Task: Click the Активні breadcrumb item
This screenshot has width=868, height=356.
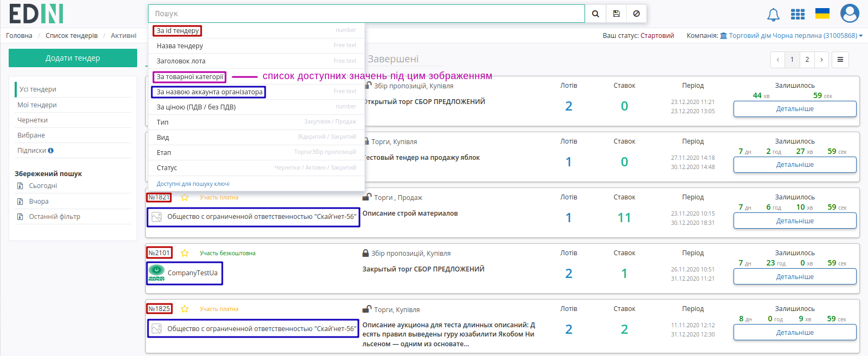Action: (x=124, y=36)
